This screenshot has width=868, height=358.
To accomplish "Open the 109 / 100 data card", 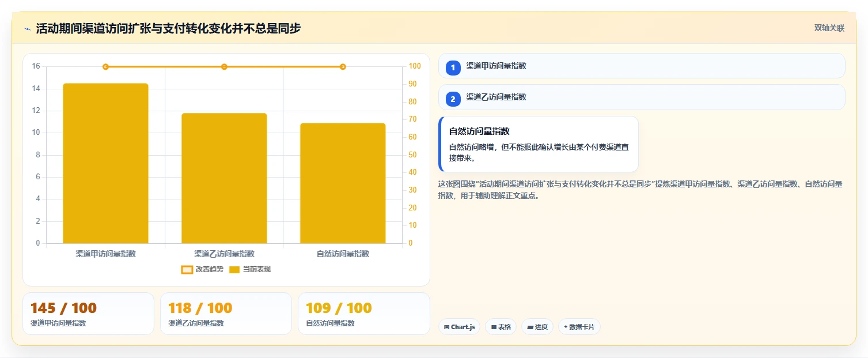I will 363,314.
